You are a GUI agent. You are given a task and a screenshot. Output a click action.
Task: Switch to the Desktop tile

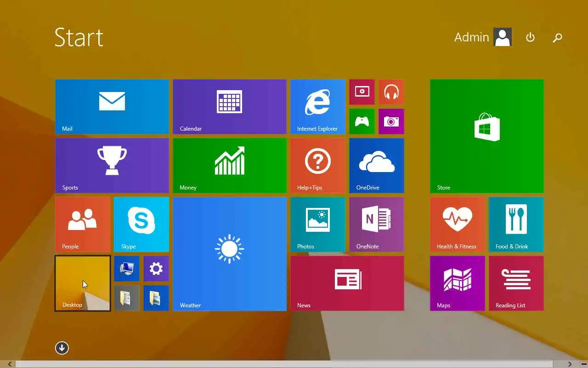pos(83,283)
